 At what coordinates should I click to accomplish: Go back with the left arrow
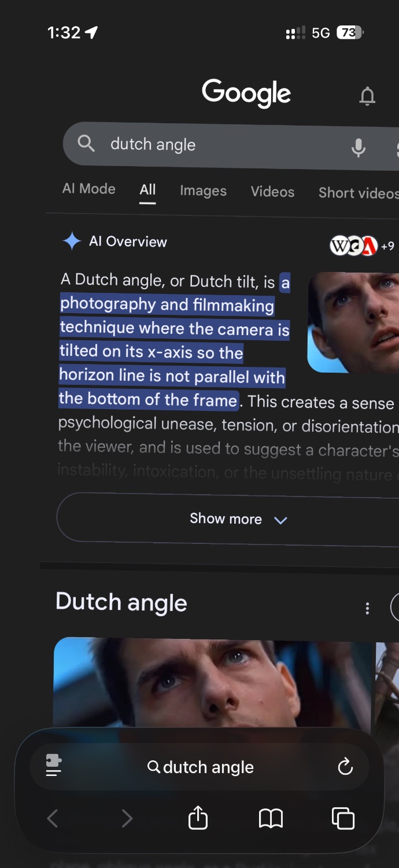[53, 818]
